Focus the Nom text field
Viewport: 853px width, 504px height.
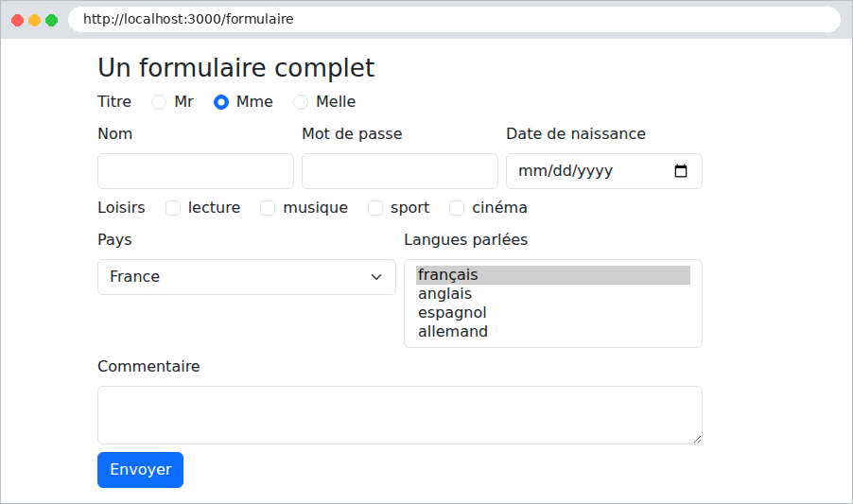196,171
